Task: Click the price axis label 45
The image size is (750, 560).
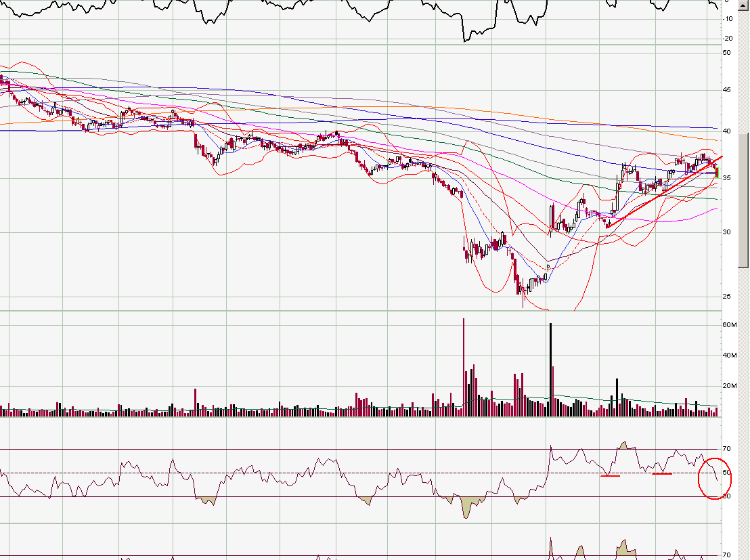Action: [x=726, y=90]
